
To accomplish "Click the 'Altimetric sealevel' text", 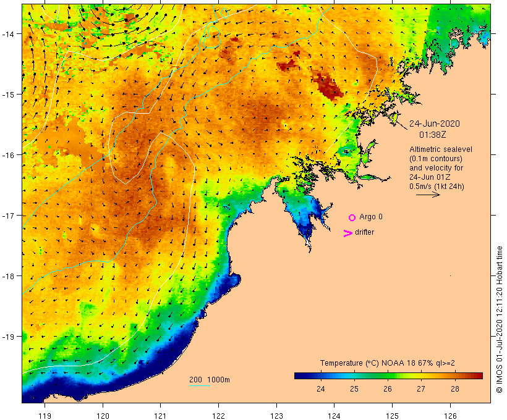I will tap(441, 149).
